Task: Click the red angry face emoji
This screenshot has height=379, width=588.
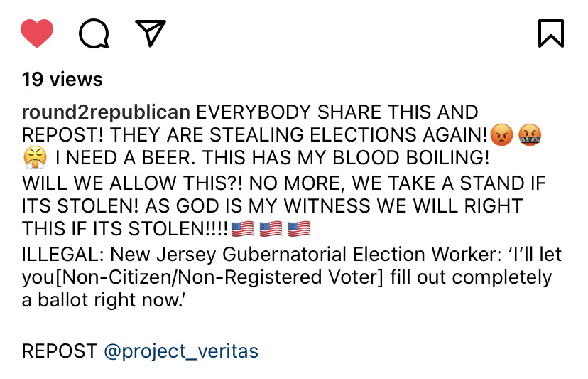Action: (x=502, y=134)
